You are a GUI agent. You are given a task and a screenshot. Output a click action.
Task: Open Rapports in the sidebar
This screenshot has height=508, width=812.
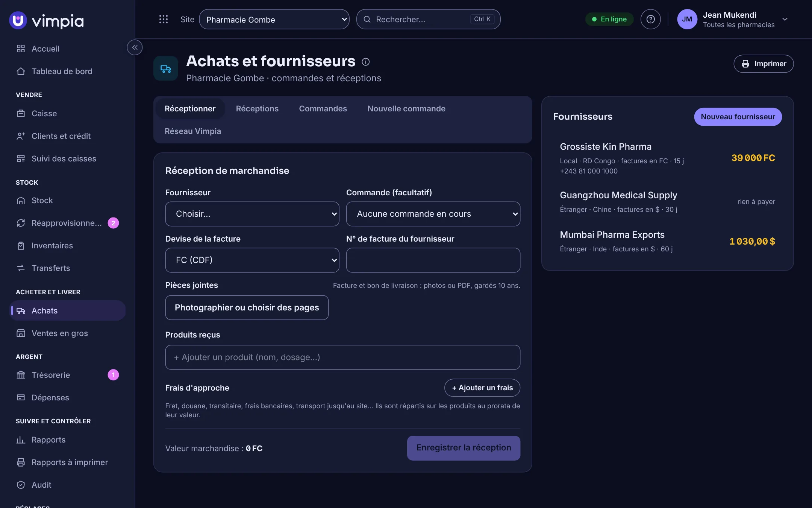67,440
